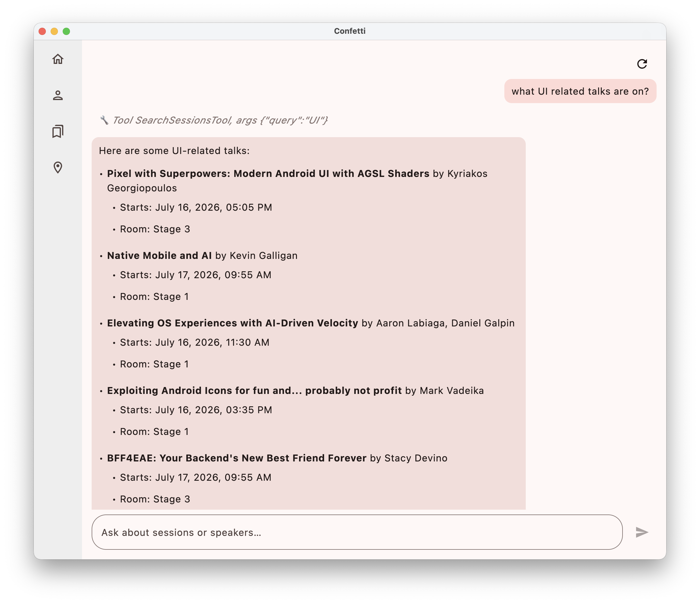The height and width of the screenshot is (604, 700).
Task: Click the SearchSessionsTool tool call line
Action: coord(213,120)
